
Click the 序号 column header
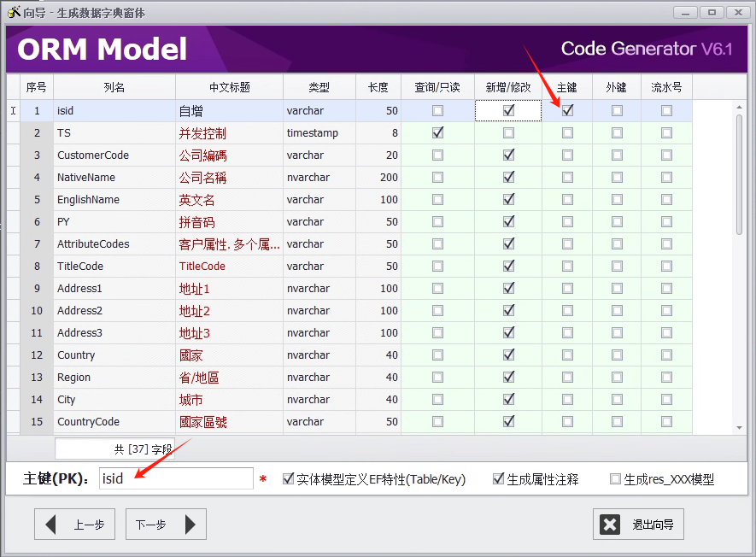click(37, 87)
